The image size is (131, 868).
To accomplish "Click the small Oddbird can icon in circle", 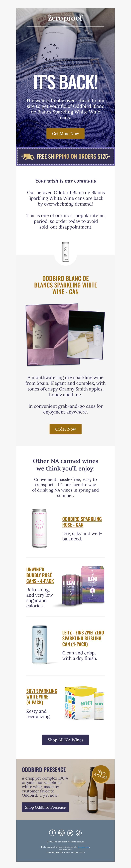I will tap(65, 251).
